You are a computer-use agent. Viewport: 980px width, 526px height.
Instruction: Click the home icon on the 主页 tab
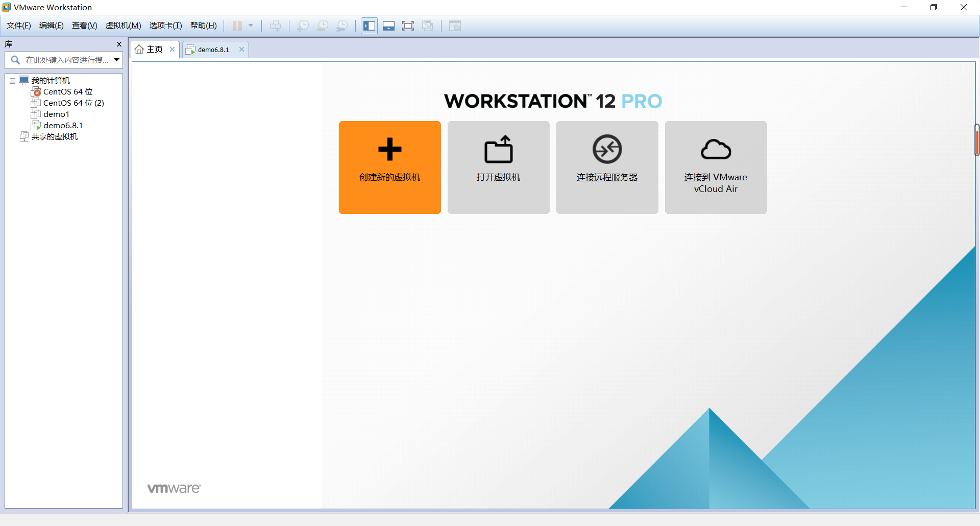pyautogui.click(x=139, y=50)
